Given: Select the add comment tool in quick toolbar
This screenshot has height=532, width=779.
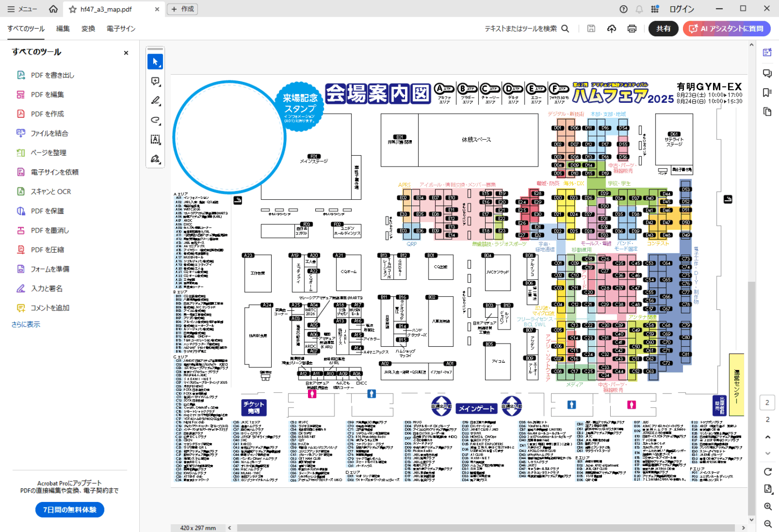Looking at the screenshot, I should coord(155,81).
